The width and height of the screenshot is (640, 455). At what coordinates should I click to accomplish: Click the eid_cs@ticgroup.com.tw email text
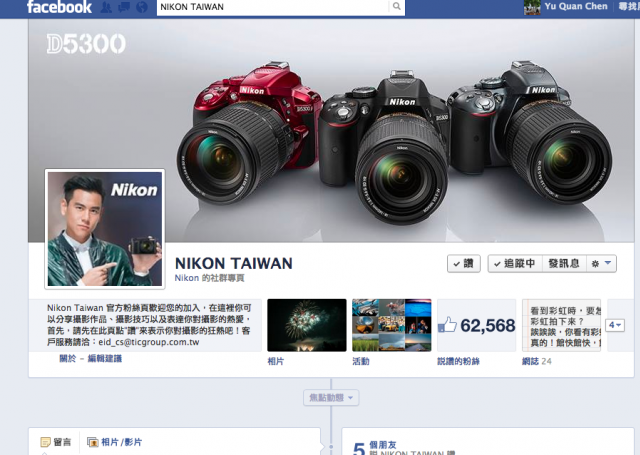point(149,342)
